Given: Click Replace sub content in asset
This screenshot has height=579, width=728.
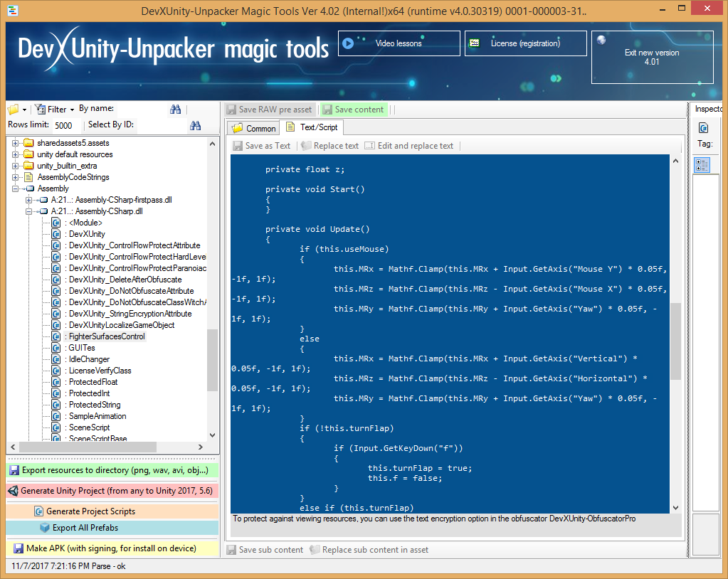Looking at the screenshot, I should click(x=369, y=550).
